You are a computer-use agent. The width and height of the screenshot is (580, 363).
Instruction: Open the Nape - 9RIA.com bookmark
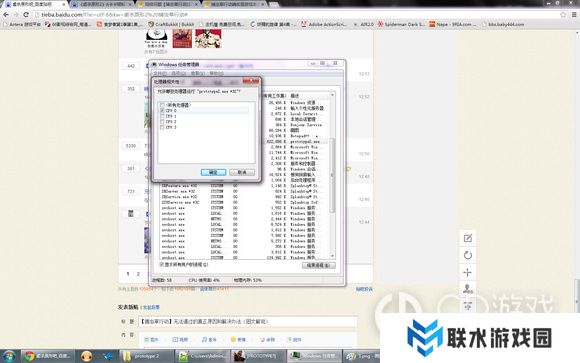pyautogui.click(x=453, y=24)
